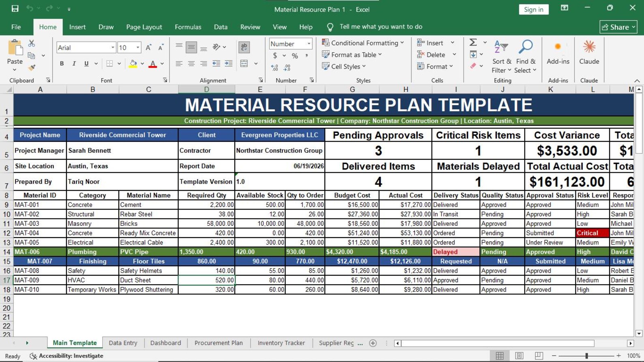
Task: Toggle Bold formatting
Action: coord(62,64)
